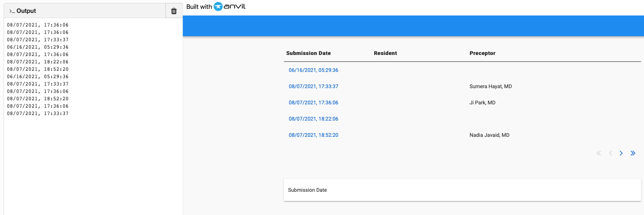
Task: Select preceptor Ji Park, MD
Action: (x=482, y=103)
